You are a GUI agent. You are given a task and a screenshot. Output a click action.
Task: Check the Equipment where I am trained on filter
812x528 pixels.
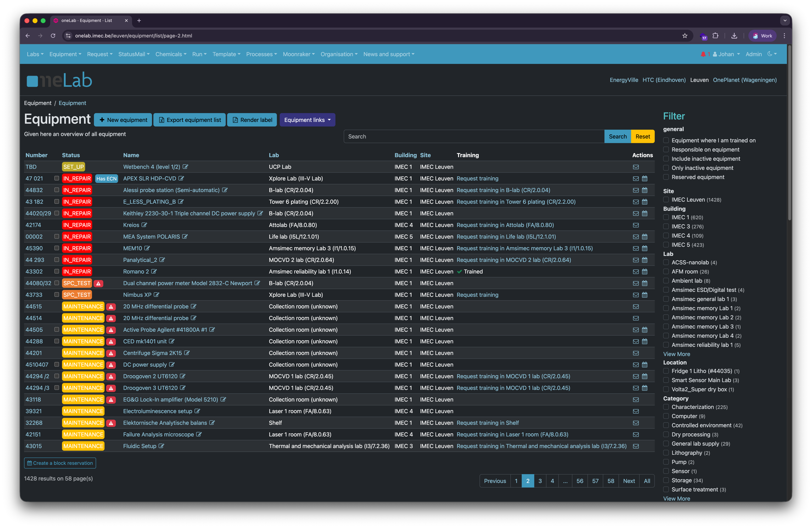coord(666,140)
